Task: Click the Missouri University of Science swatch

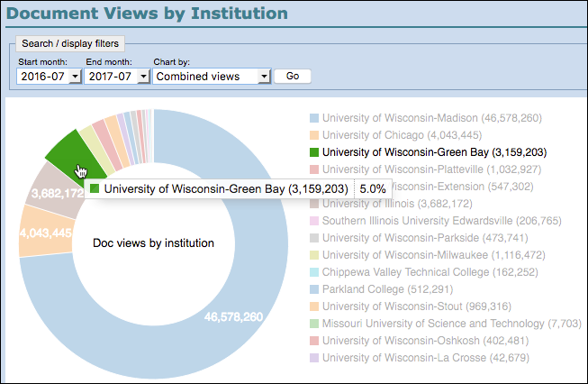Action: point(314,324)
